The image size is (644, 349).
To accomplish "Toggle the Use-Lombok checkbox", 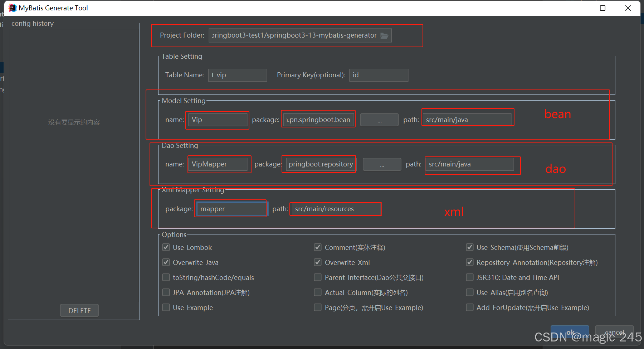I will click(x=166, y=247).
